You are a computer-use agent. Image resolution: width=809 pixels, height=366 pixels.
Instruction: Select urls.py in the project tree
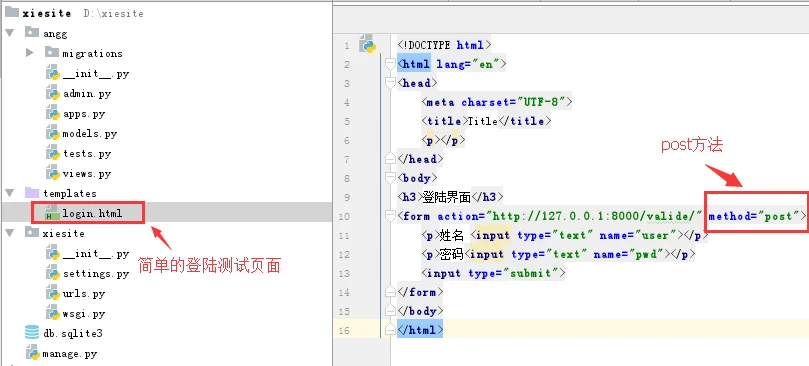tap(84, 293)
